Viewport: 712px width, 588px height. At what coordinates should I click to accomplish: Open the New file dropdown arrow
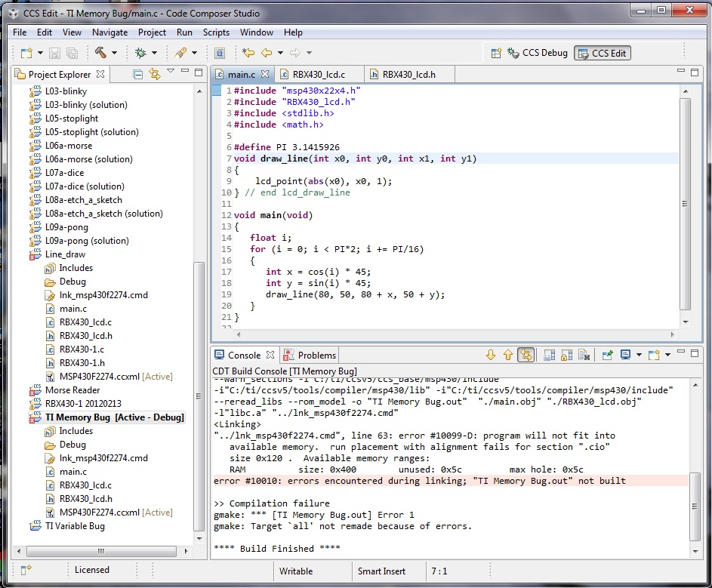40,53
